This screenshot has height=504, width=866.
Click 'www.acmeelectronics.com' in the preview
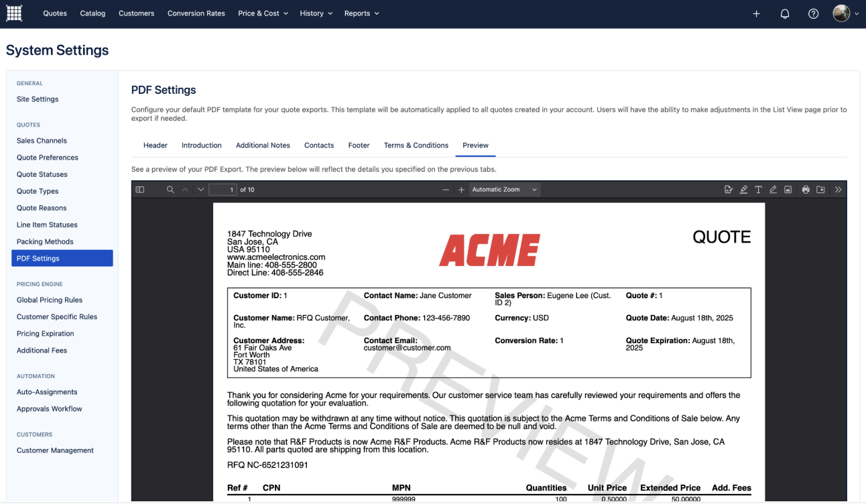(276, 257)
